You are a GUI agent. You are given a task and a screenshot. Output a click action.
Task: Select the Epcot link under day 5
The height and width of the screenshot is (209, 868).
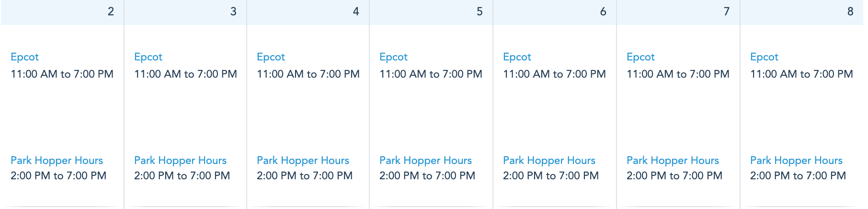point(393,57)
